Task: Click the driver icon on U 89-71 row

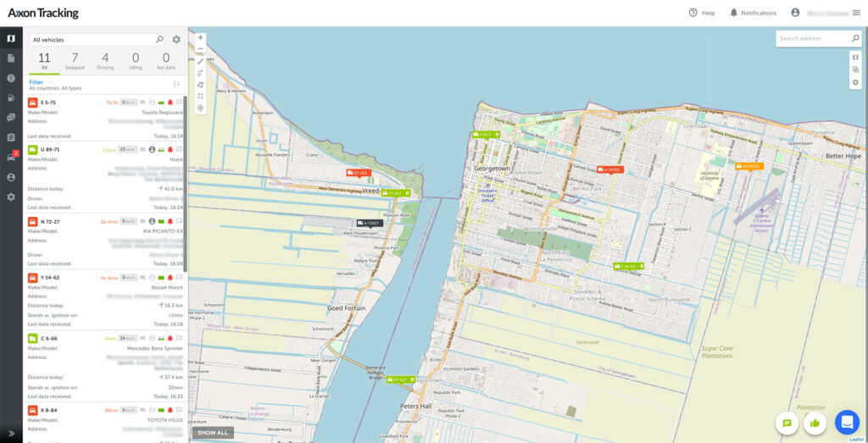Action: (153, 149)
